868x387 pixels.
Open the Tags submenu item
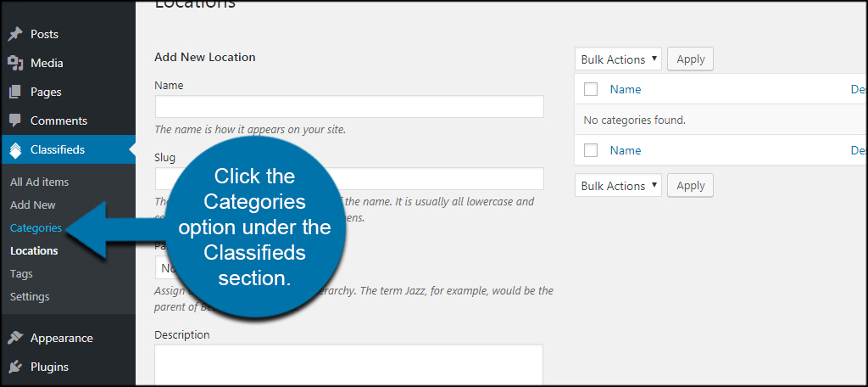click(21, 274)
